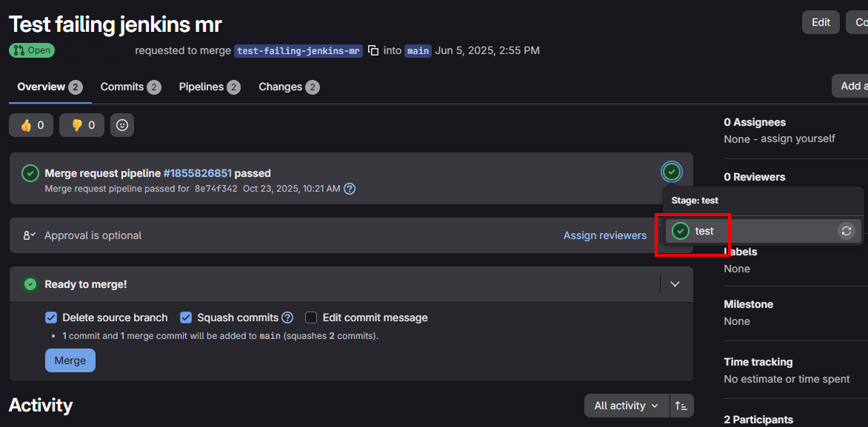The image size is (868, 427).
Task: Open the All activity filter dropdown
Action: (626, 406)
